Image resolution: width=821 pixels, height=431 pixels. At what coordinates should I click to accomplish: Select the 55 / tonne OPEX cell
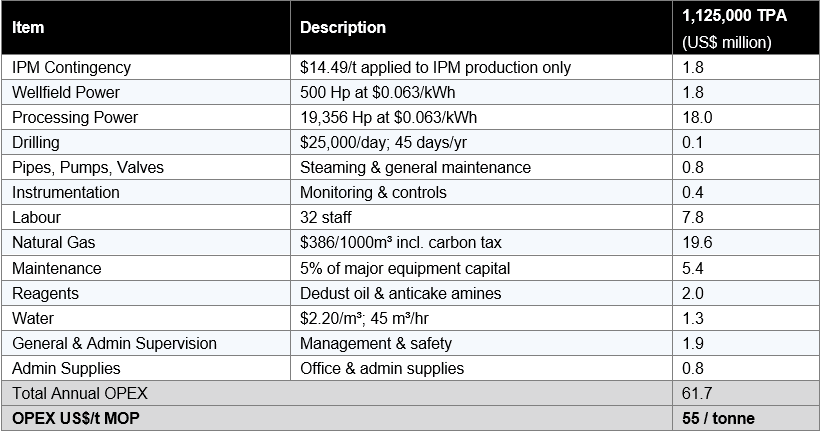click(x=718, y=418)
